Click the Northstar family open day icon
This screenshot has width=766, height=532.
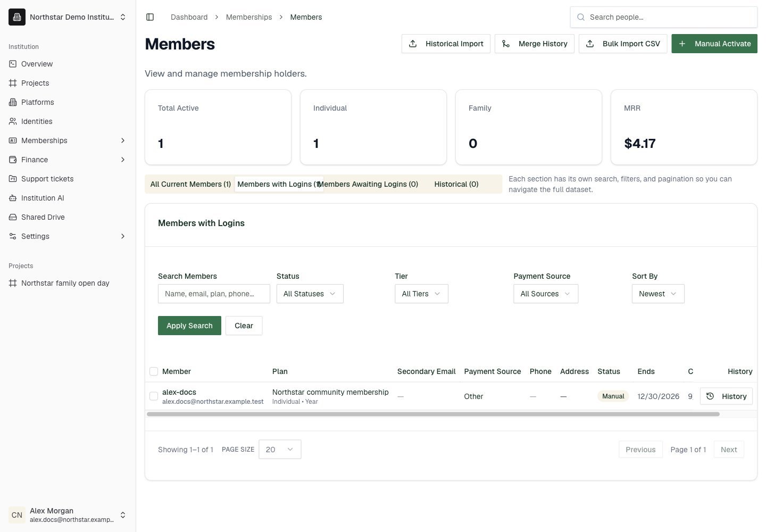click(13, 283)
